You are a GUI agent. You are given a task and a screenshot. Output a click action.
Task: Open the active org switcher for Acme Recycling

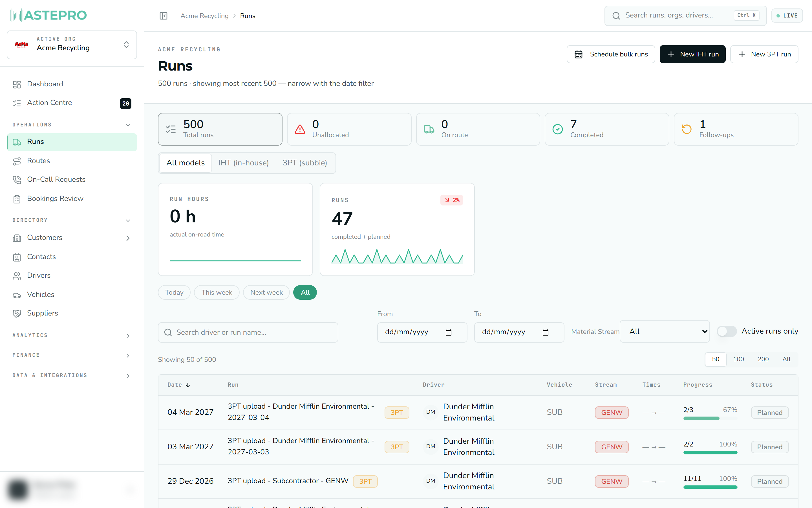tap(72, 45)
